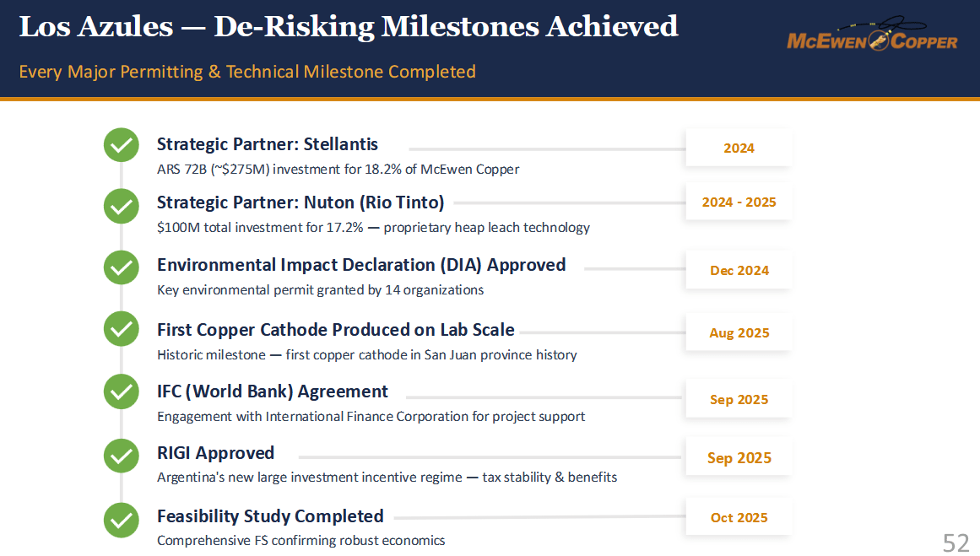Click the checkmark beside First Copper Cathode
The image size is (980, 556).
122,328
